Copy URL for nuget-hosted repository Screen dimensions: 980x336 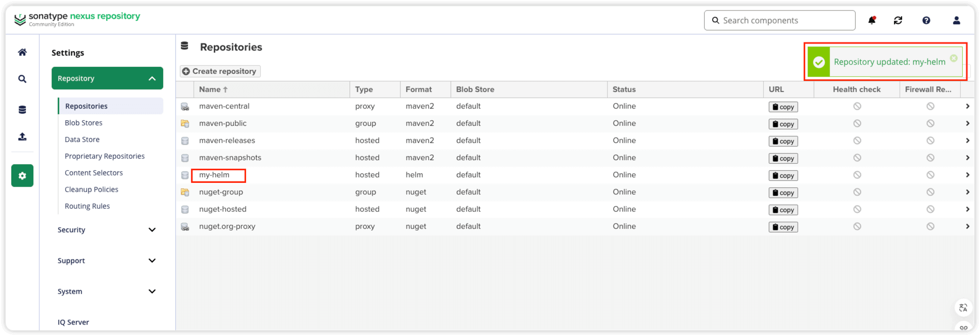[x=783, y=210]
